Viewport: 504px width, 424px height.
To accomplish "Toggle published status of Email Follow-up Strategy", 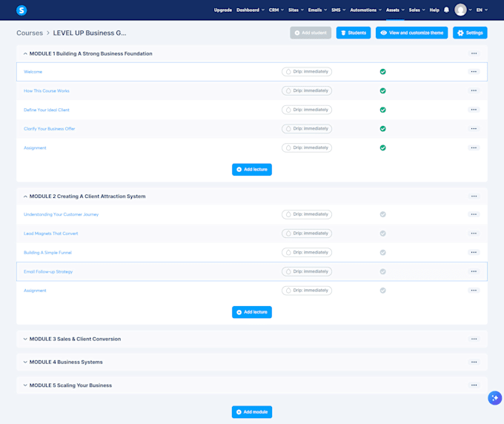I will point(383,271).
